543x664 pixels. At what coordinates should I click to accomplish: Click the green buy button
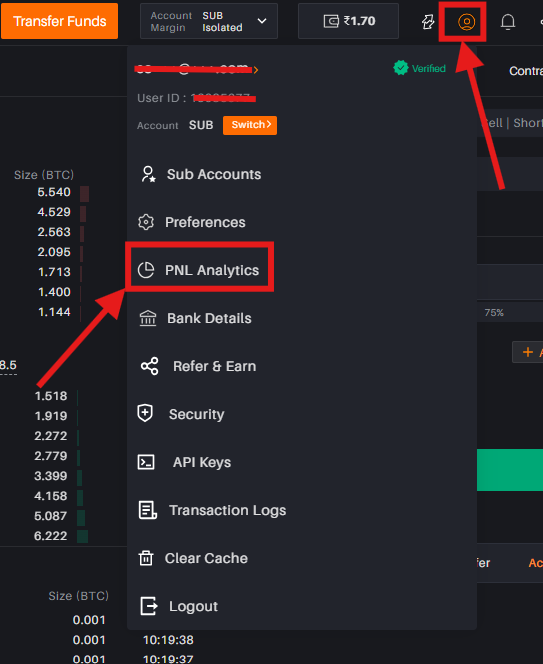click(510, 470)
